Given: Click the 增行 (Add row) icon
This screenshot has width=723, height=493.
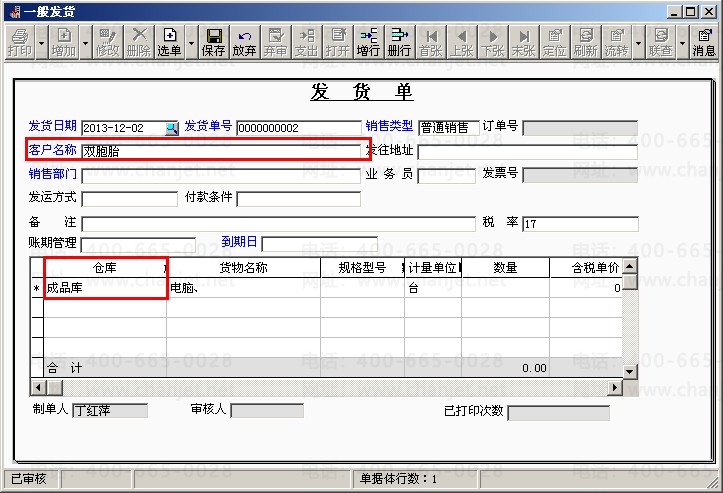Looking at the screenshot, I should [368, 42].
